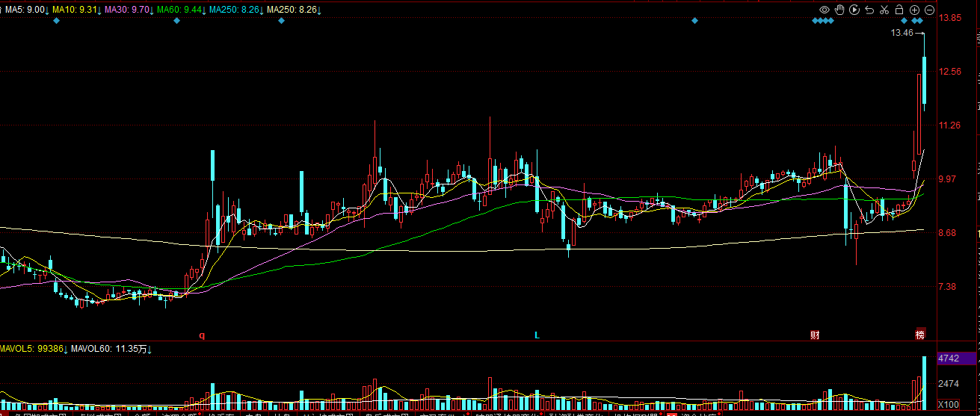Select the diamond marker beneath second MA250 label
980x416 pixels.
282,21
